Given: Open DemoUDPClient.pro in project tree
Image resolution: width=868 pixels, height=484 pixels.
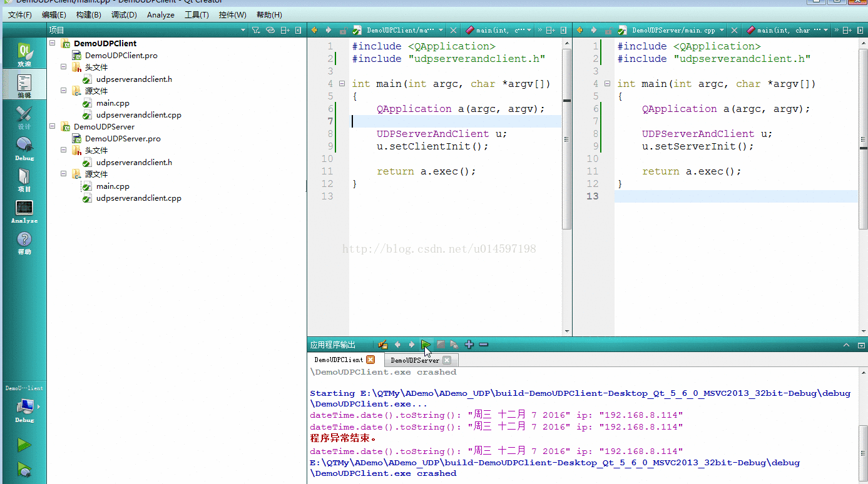Looking at the screenshot, I should coord(121,56).
